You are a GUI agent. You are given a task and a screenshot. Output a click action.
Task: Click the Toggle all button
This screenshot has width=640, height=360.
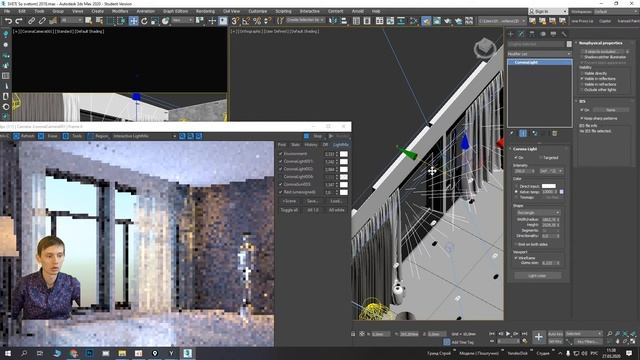(289, 210)
